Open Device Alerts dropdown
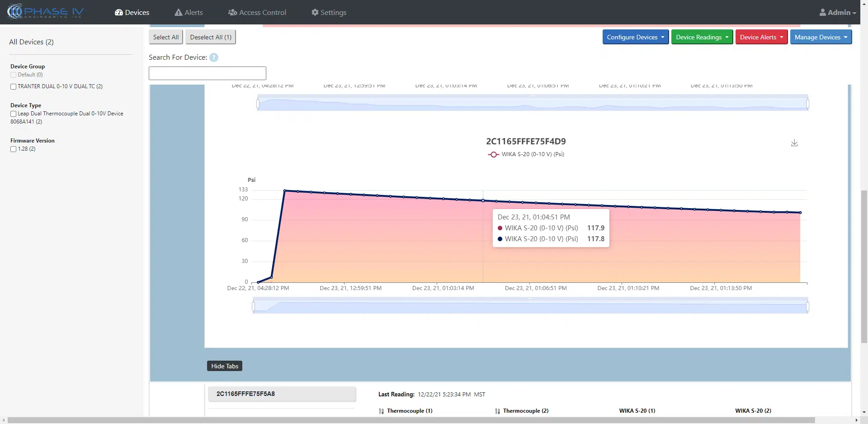Viewport: 868px width, 424px height. coord(761,37)
